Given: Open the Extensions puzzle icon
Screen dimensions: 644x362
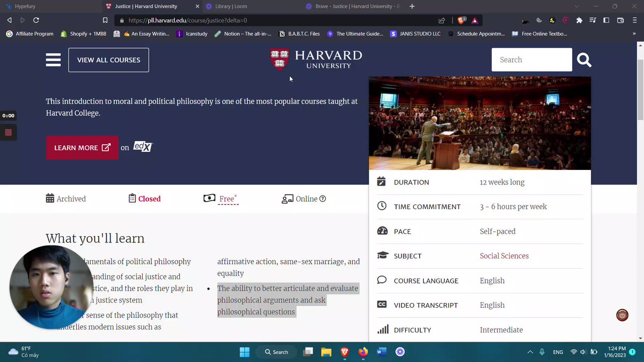Looking at the screenshot, I should point(579,20).
